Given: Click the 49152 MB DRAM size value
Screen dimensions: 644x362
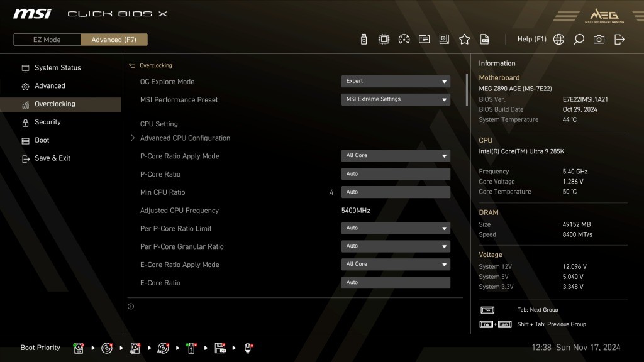Looking at the screenshot, I should (x=577, y=224).
